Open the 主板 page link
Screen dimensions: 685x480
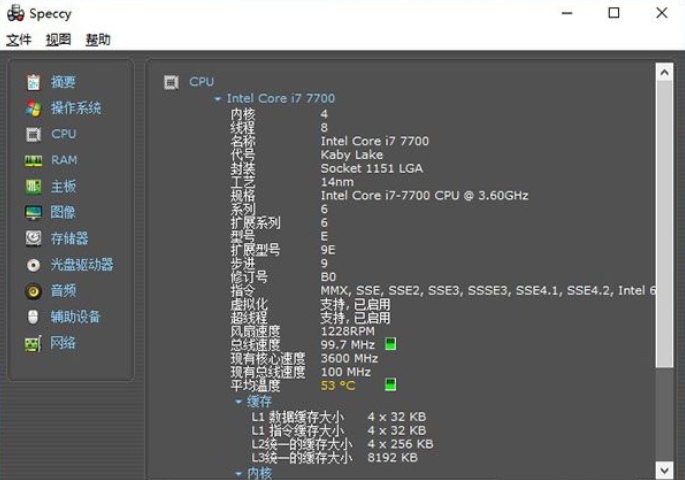pos(63,186)
